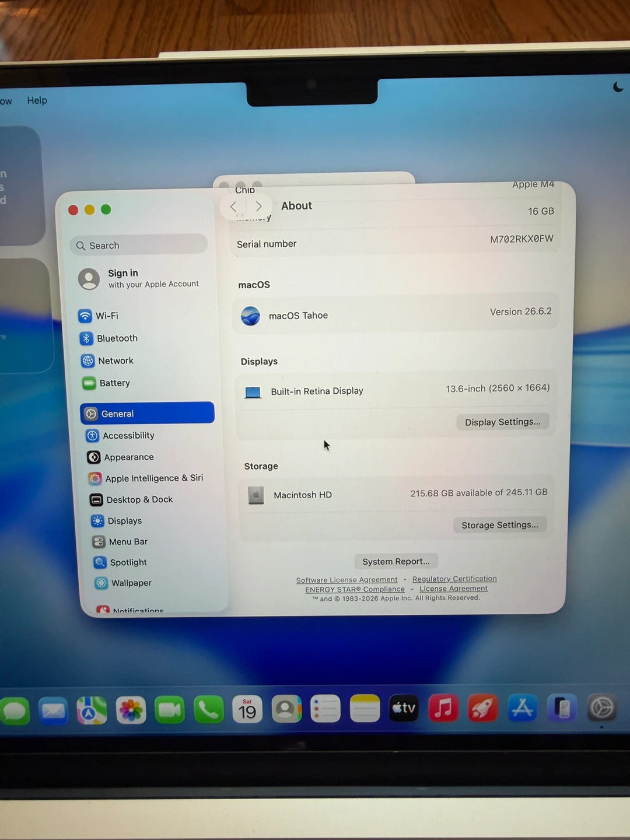Click the Focus moon icon in menu bar
The image size is (630, 840).
(x=618, y=87)
